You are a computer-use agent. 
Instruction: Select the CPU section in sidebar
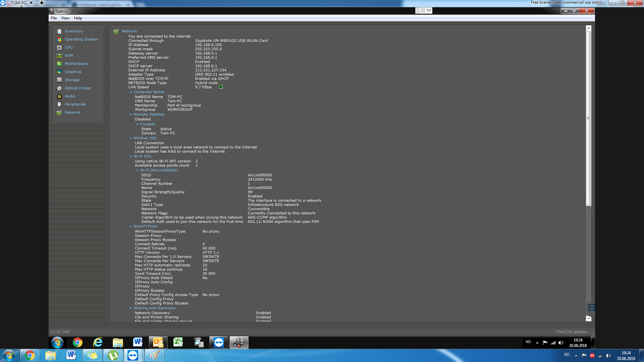69,47
